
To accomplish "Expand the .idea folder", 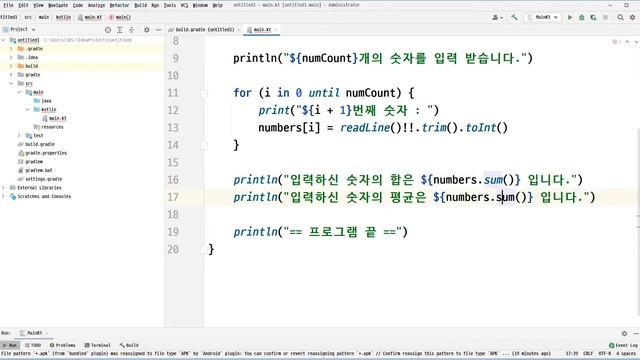I will pos(11,57).
